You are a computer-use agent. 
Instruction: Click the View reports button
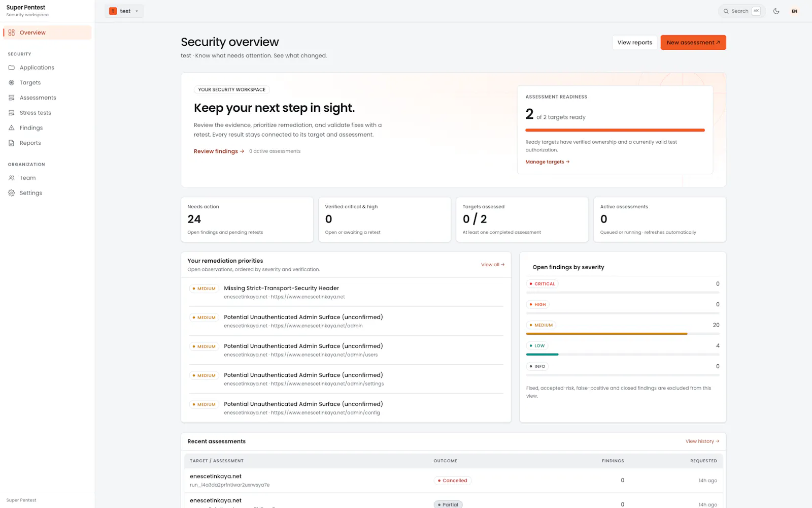634,43
